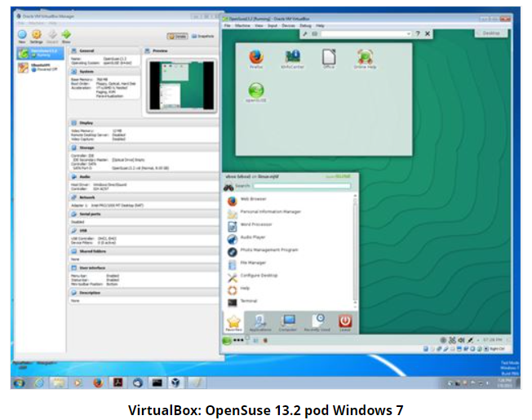Viewport: 532px width, 420px height.
Task: Toggle the Snapshots view button
Action: coord(203,37)
